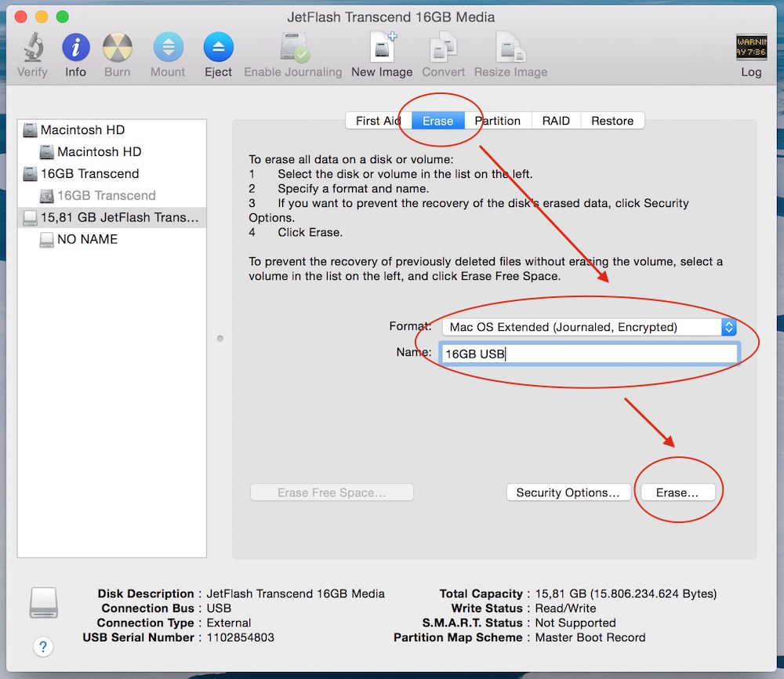Switch to the Partition tab

coord(498,121)
